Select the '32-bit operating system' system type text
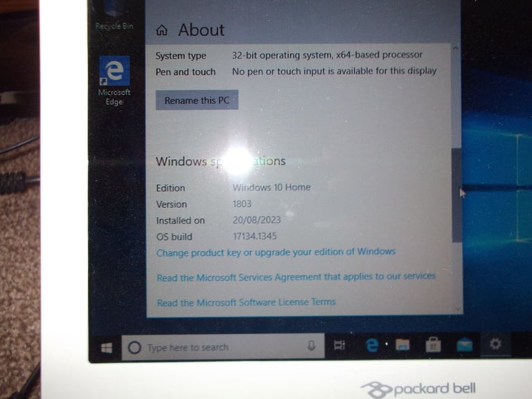Viewport: 532px width, 399px height. pyautogui.click(x=328, y=55)
